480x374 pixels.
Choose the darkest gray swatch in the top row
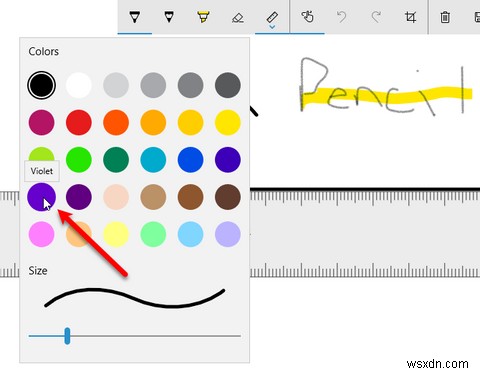pyautogui.click(x=228, y=85)
